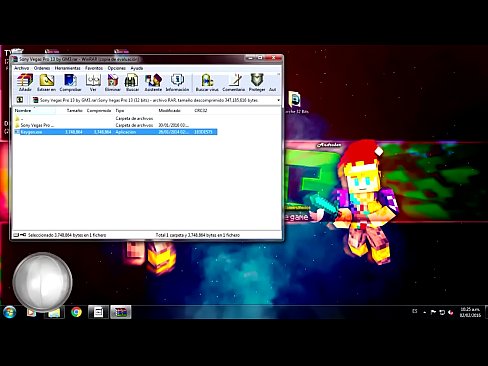This screenshot has height=366, width=488.
Task: Open the address bar path dropdown arrow
Action: pyautogui.click(x=278, y=100)
